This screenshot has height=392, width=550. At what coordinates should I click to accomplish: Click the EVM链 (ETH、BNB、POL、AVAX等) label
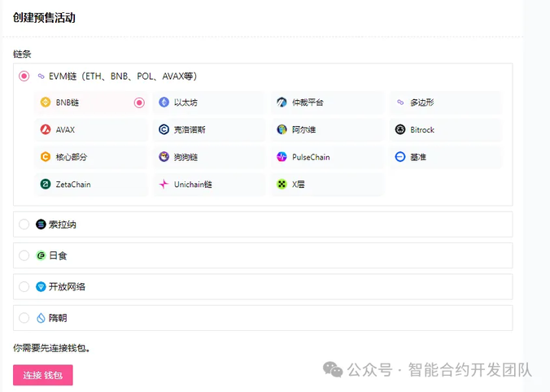pyautogui.click(x=123, y=76)
